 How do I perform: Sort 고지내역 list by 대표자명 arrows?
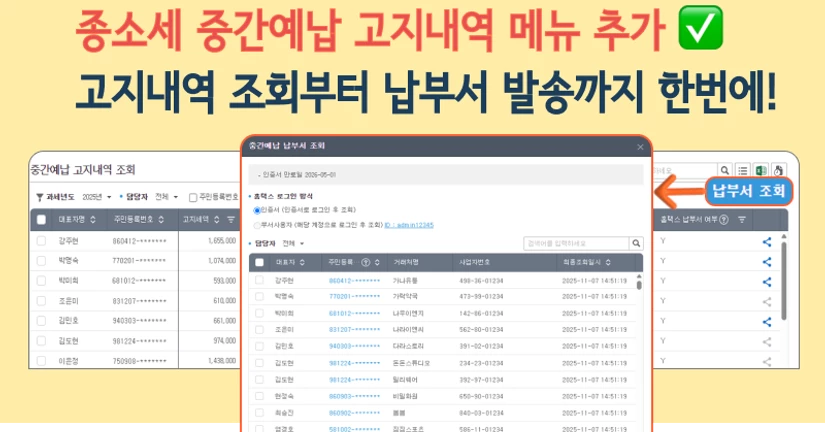tap(93, 219)
